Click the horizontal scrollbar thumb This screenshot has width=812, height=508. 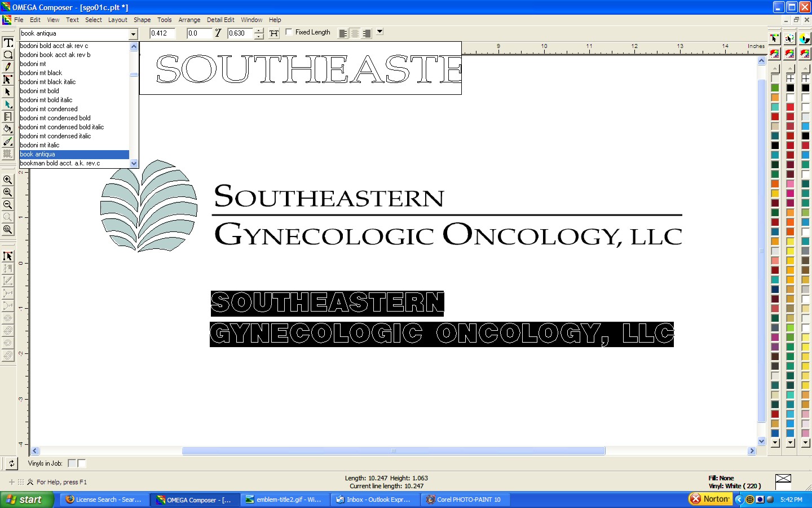coord(394,451)
